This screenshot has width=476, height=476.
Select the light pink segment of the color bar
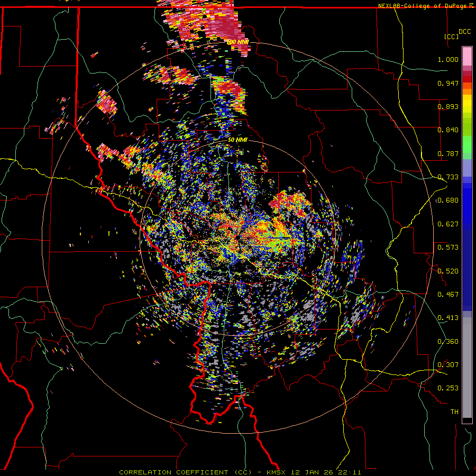click(x=467, y=57)
